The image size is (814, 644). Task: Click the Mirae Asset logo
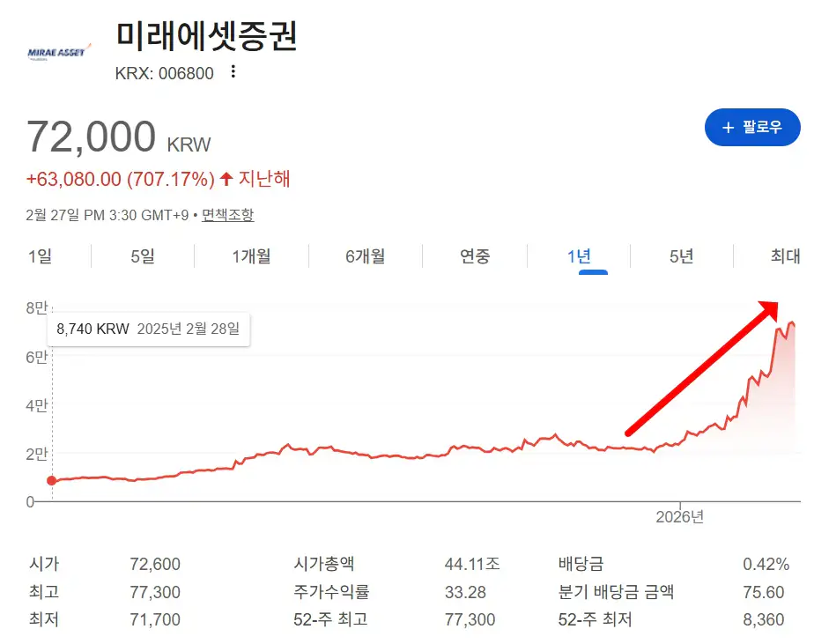(x=60, y=52)
